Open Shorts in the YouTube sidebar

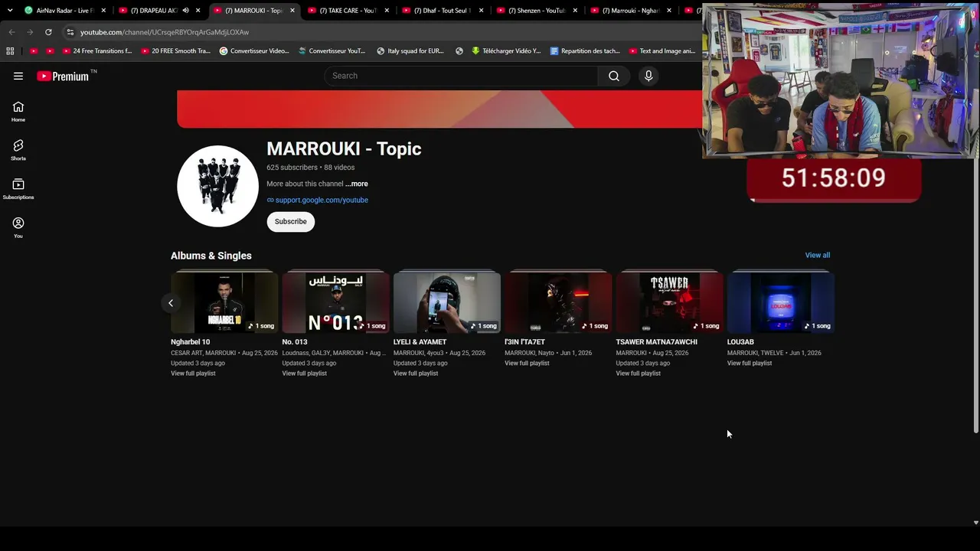click(x=18, y=150)
